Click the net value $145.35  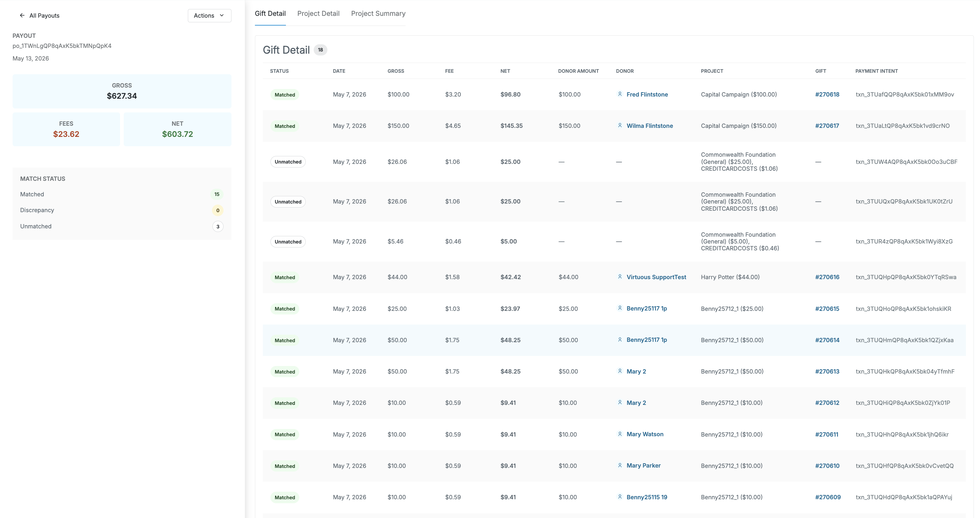(511, 126)
